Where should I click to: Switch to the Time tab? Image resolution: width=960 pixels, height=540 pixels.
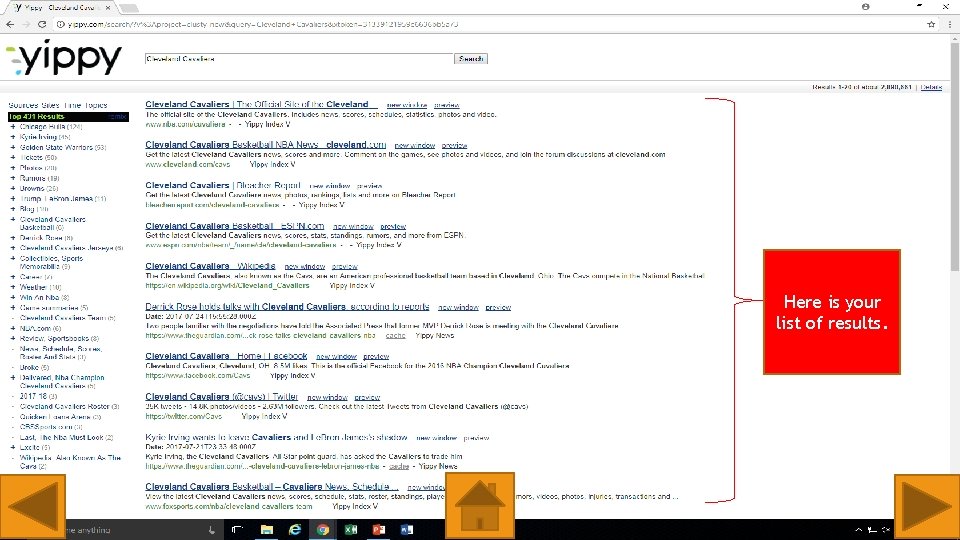(x=72, y=105)
